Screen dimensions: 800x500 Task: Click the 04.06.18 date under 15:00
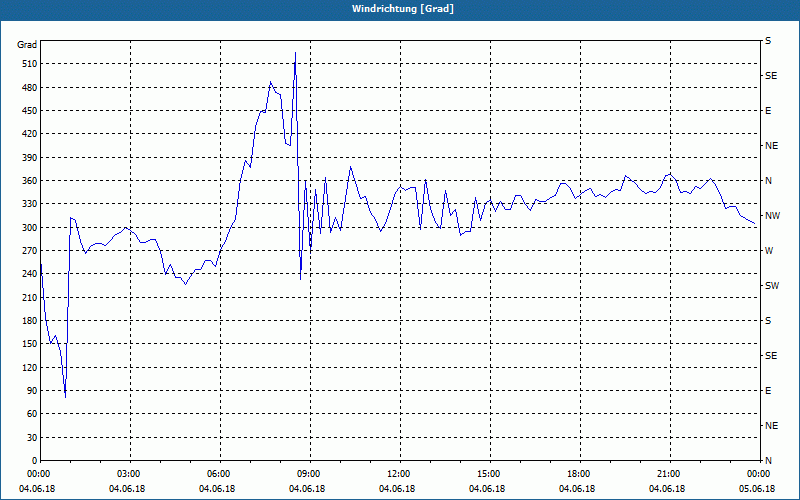tap(487, 489)
